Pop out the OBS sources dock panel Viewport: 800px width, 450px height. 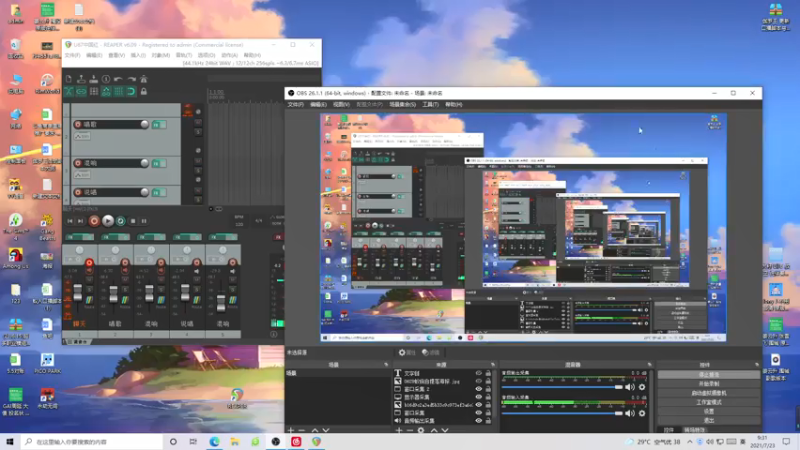[x=493, y=365]
